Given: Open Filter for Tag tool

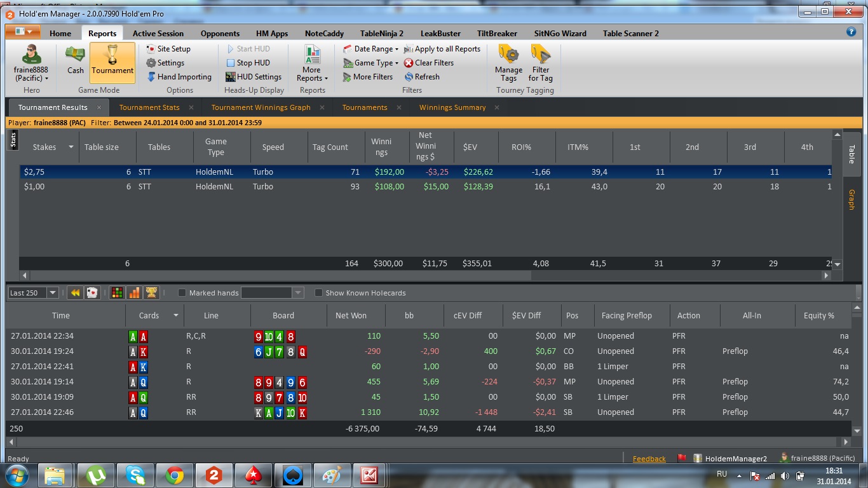Looking at the screenshot, I should tap(541, 63).
